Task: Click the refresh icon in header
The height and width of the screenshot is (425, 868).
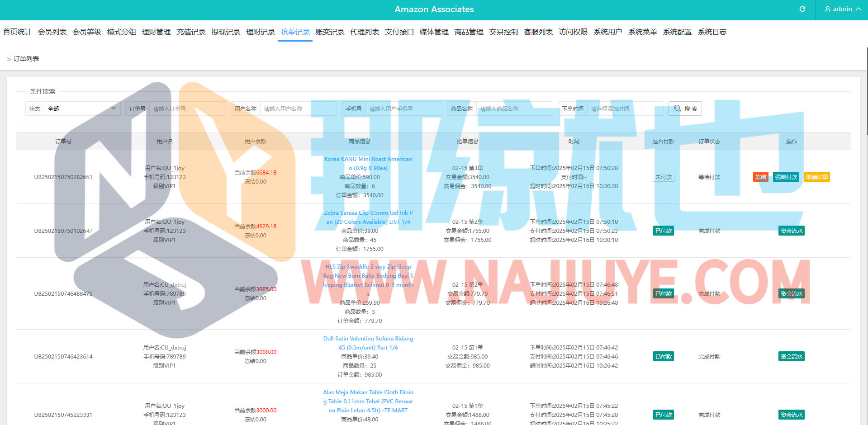Action: pyautogui.click(x=802, y=9)
